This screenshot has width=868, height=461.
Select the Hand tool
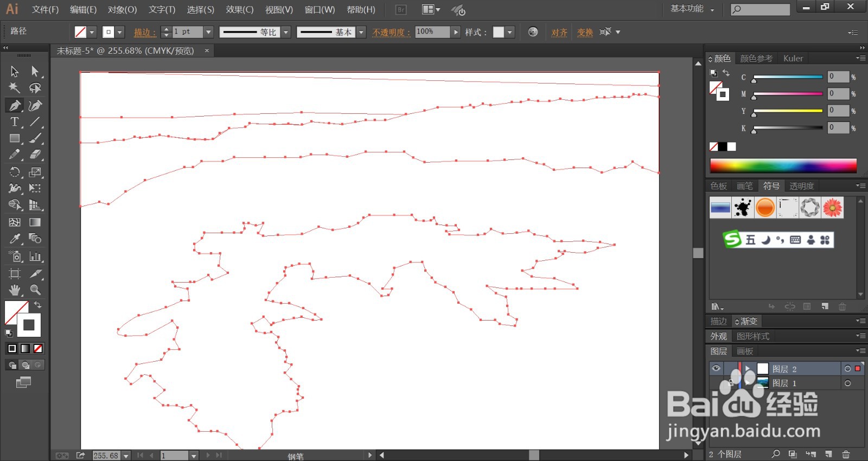click(15, 290)
